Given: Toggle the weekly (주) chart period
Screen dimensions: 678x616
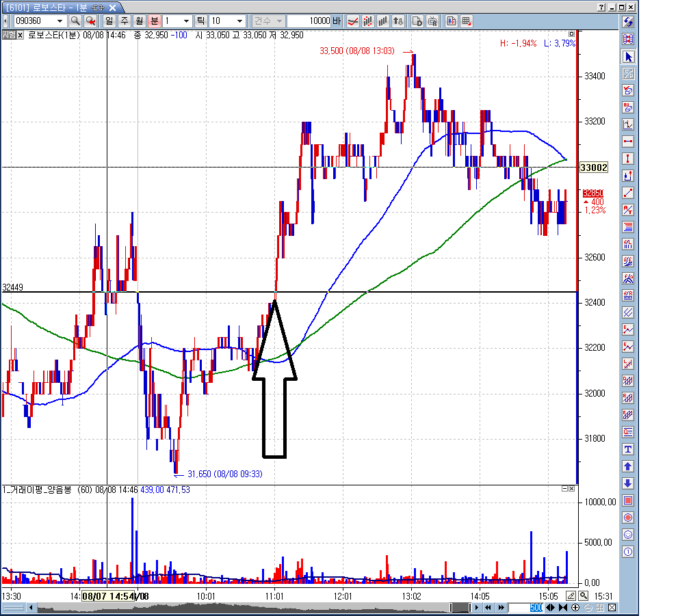Looking at the screenshot, I should point(124,21).
